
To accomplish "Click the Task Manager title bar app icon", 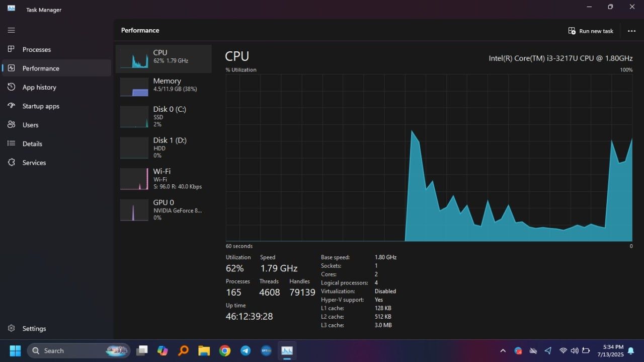I will point(11,8).
